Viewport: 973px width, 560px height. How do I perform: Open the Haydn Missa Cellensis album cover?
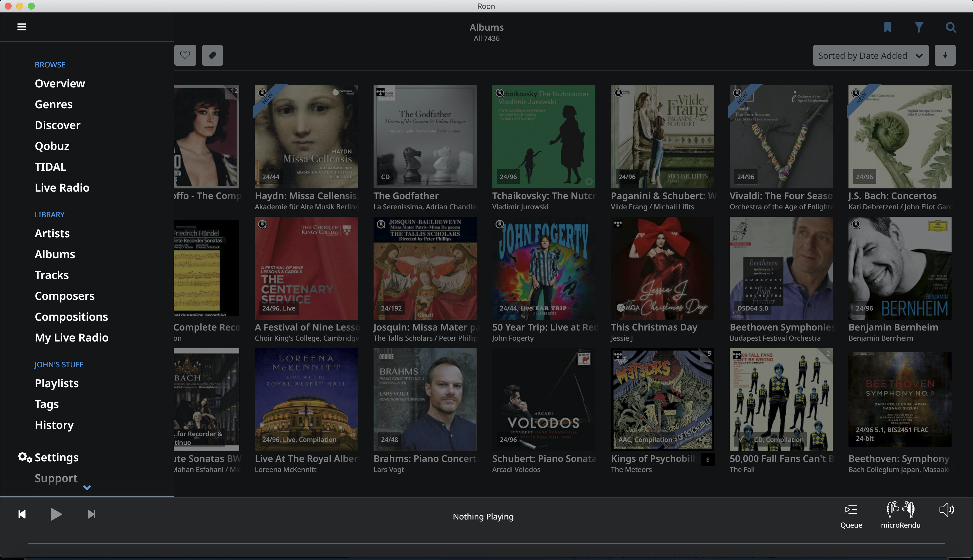[x=306, y=137]
